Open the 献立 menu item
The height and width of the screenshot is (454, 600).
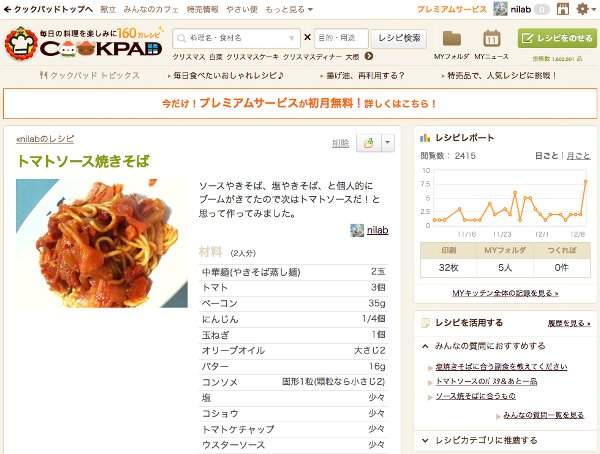pos(108,9)
